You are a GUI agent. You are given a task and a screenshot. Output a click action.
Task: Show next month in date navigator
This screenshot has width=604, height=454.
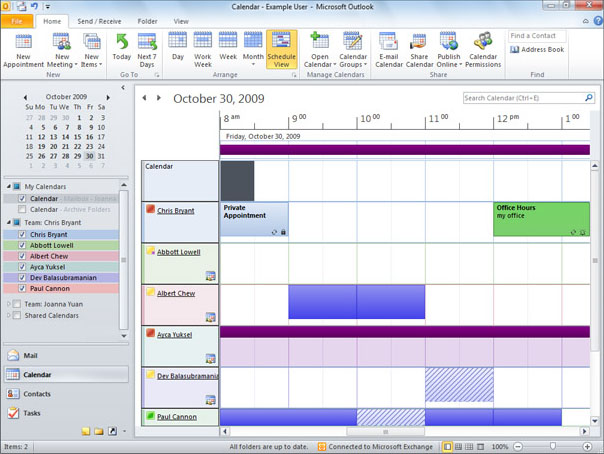tap(108, 97)
